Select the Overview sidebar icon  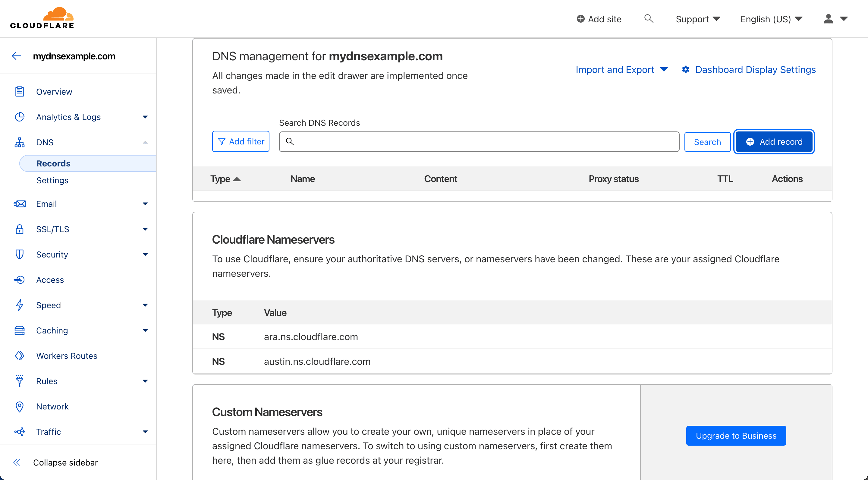point(20,91)
